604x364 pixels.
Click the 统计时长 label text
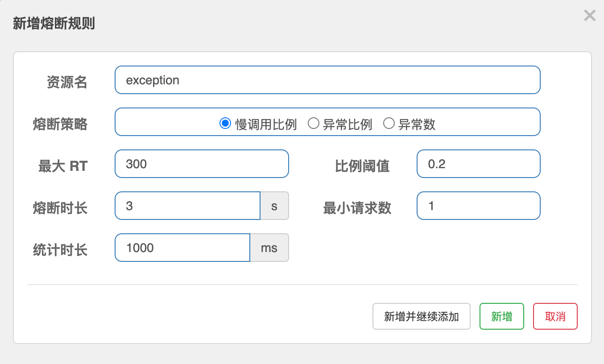tap(60, 250)
